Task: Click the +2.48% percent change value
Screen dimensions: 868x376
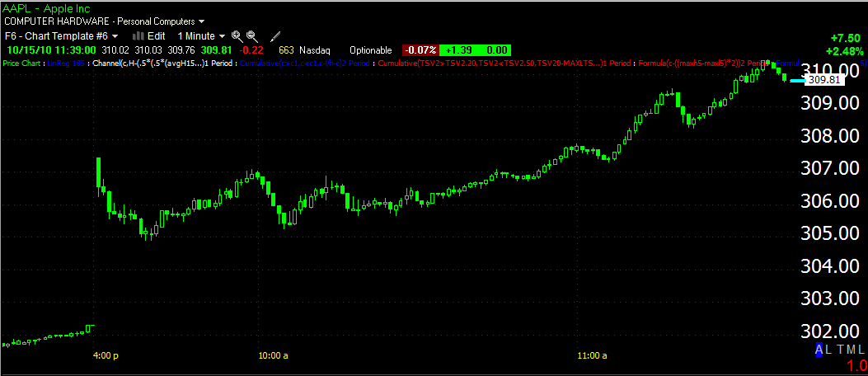Action: pyautogui.click(x=843, y=51)
